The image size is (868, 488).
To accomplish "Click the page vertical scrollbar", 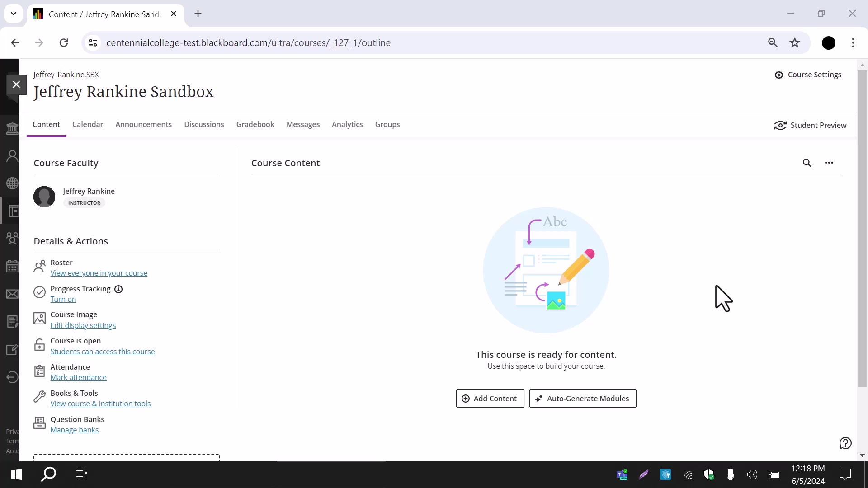I will point(862,226).
